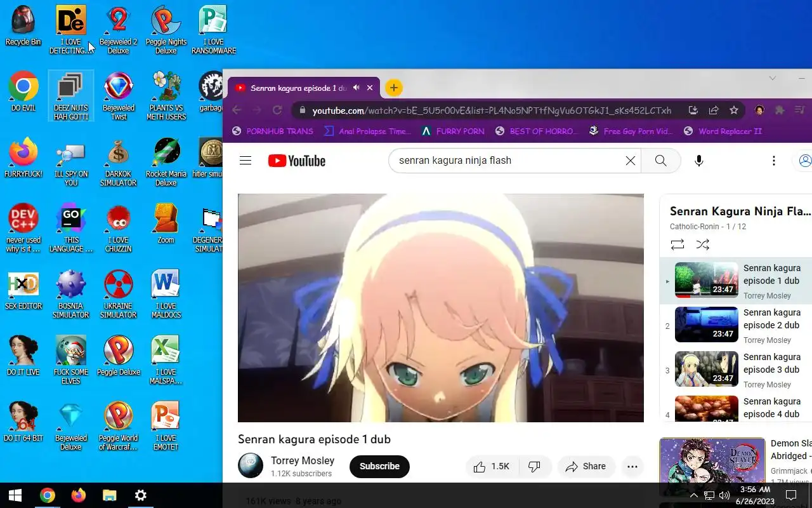Click the YouTube sign-in avatar icon
The image size is (812, 508).
tap(805, 161)
